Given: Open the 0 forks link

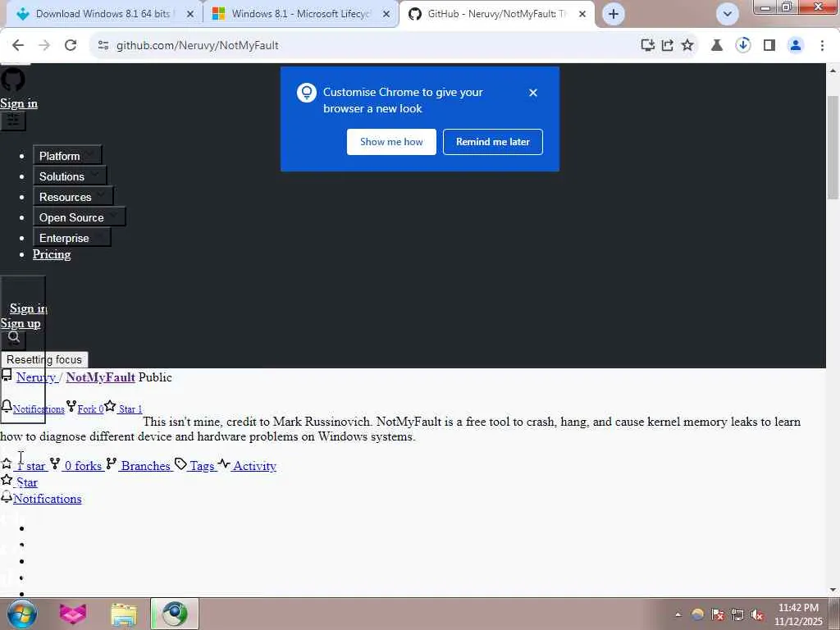Looking at the screenshot, I should [83, 466].
